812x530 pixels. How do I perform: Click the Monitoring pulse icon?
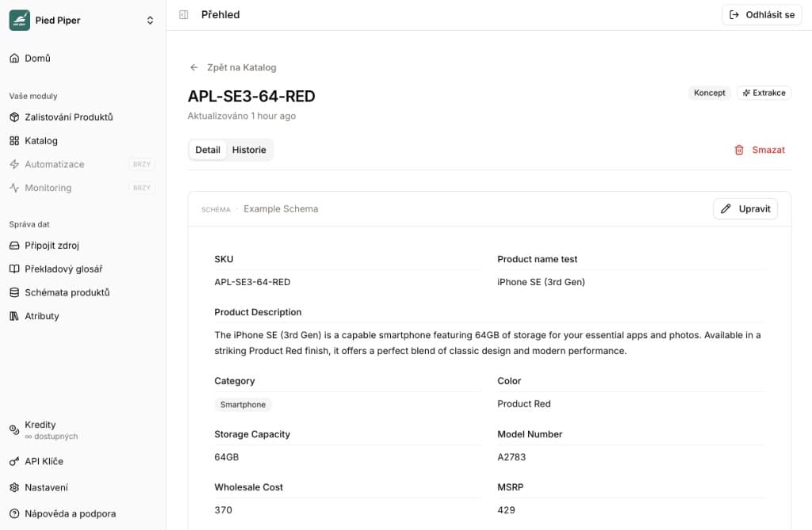[x=14, y=188]
